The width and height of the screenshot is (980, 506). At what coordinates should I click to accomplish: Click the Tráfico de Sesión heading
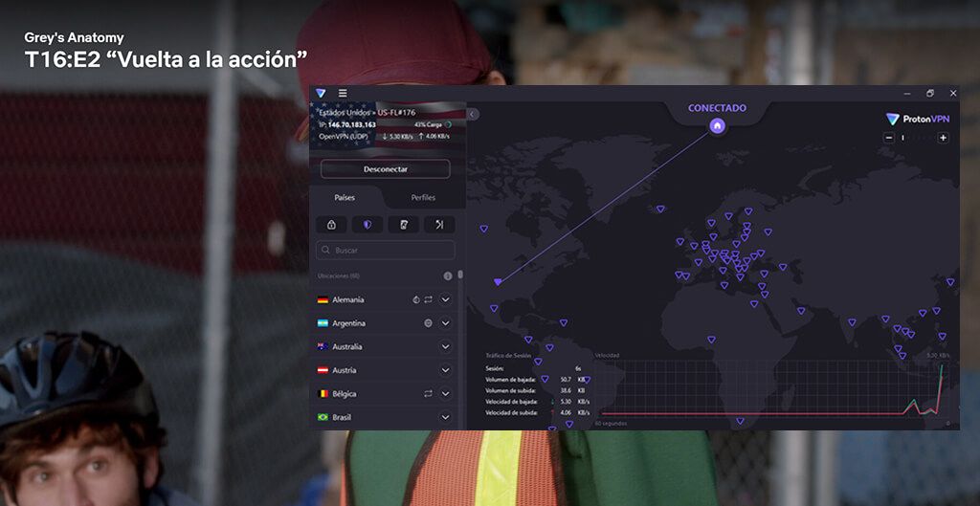[x=508, y=356]
